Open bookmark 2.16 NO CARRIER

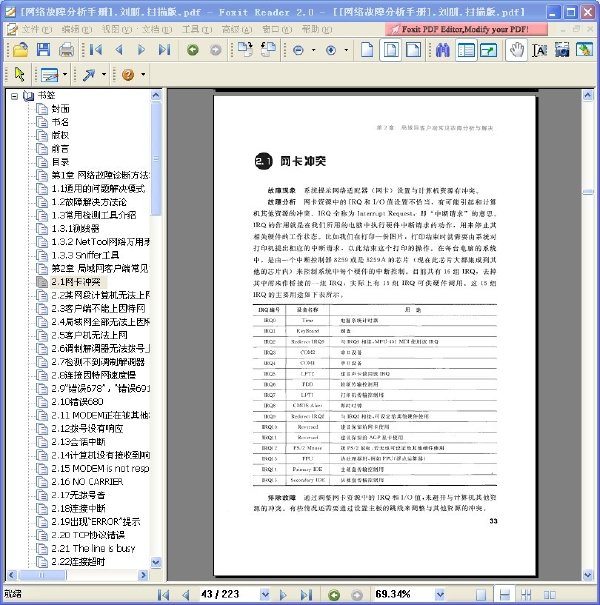point(87,482)
